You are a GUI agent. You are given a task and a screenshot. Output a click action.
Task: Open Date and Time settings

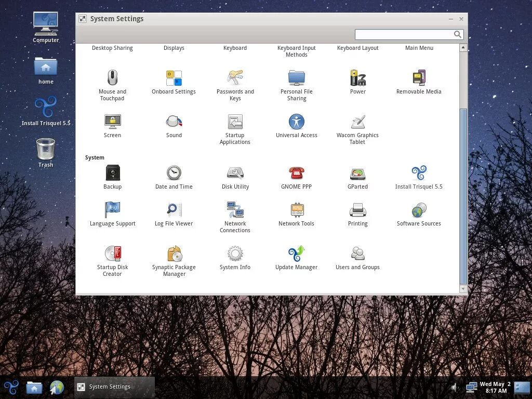[174, 177]
